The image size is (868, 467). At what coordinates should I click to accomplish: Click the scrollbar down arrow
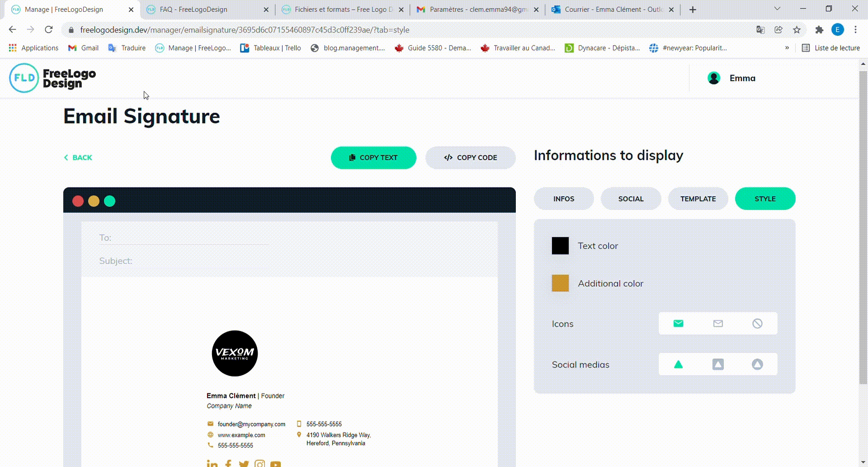point(863,462)
